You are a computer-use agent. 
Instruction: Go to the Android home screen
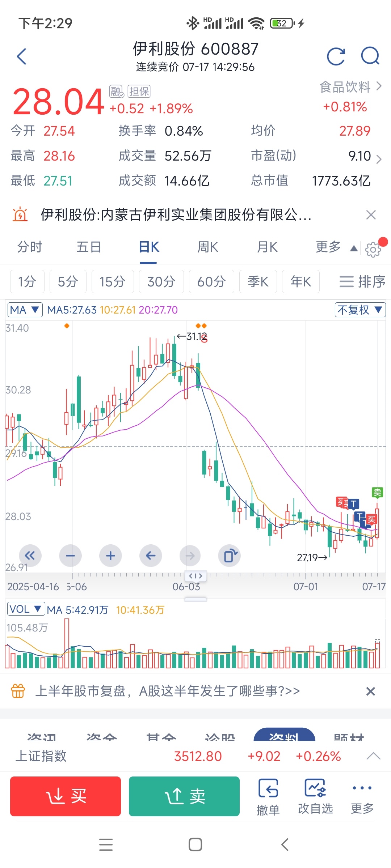(195, 845)
